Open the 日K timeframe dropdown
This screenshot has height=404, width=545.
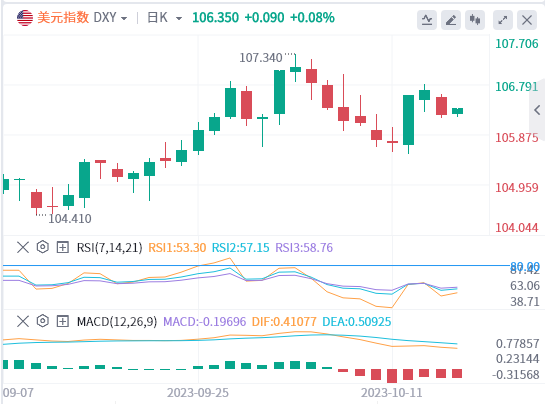[x=165, y=17]
